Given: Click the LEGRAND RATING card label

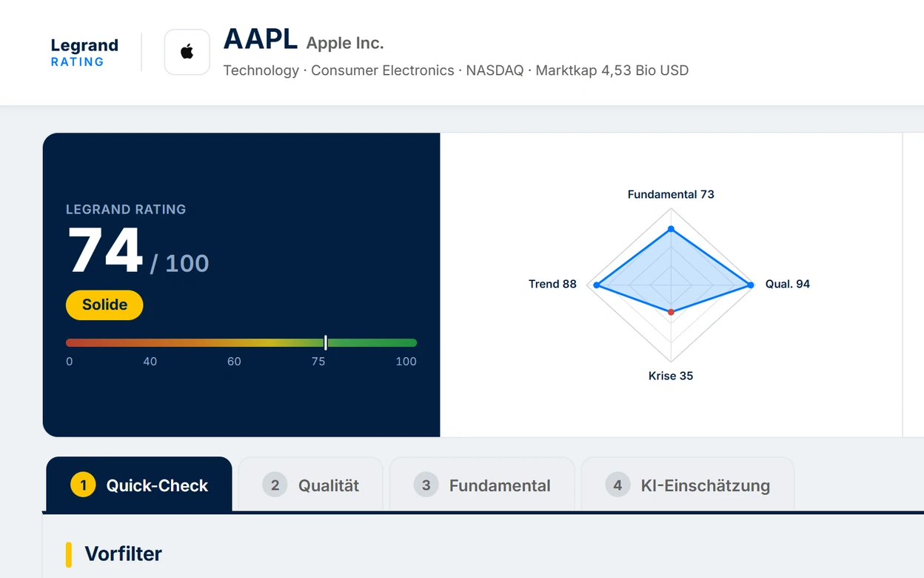Looking at the screenshot, I should [126, 209].
